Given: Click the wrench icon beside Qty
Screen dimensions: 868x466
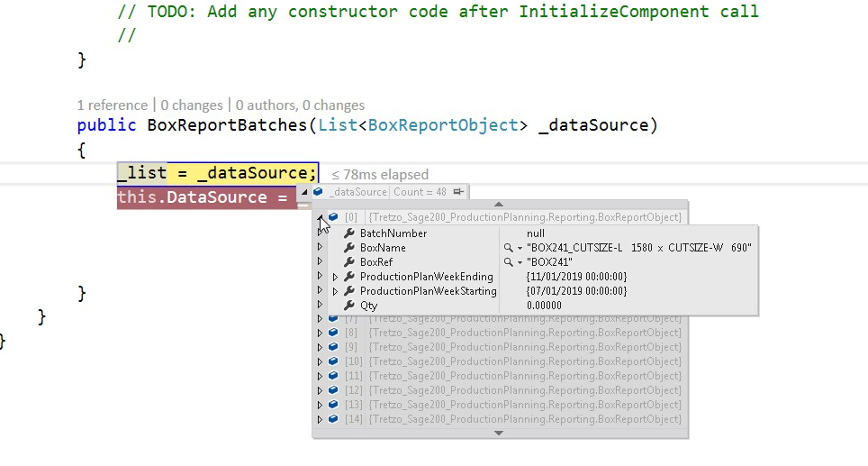Looking at the screenshot, I should tap(348, 306).
